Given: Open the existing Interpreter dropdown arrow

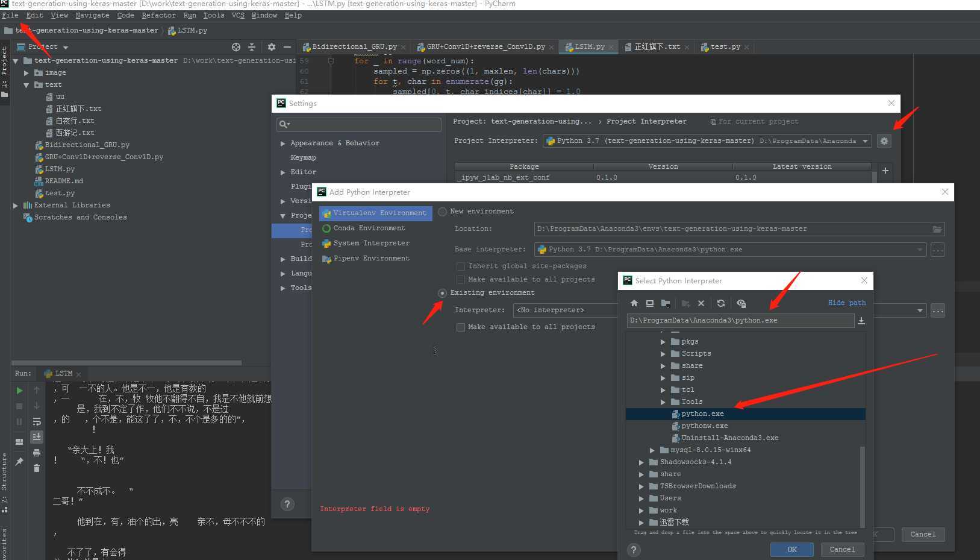Looking at the screenshot, I should [x=920, y=311].
